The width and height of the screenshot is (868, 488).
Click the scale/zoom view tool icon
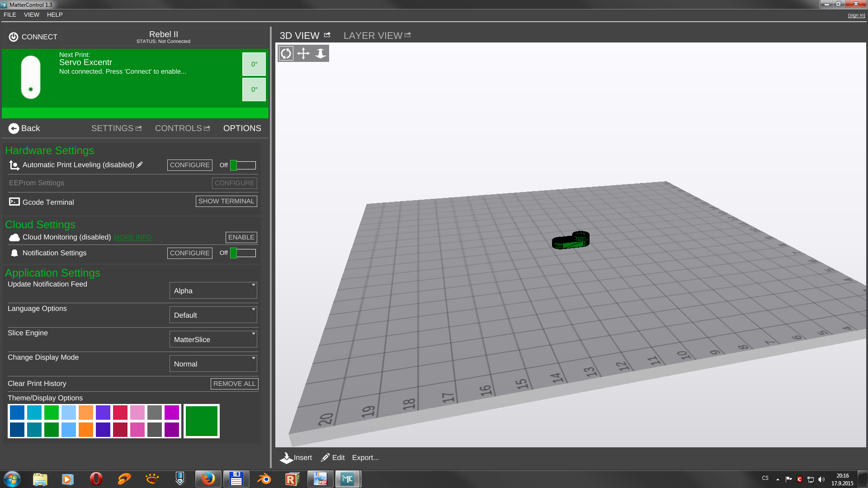pyautogui.click(x=321, y=53)
